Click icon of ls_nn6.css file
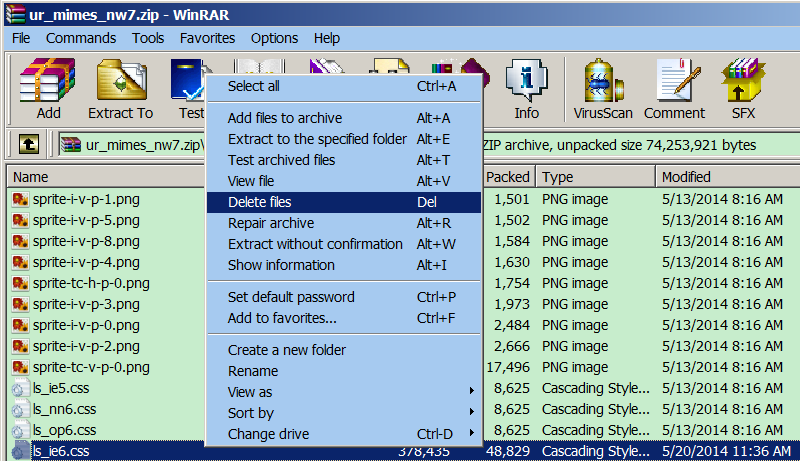Viewport: 800px width, 461px height. point(20,409)
